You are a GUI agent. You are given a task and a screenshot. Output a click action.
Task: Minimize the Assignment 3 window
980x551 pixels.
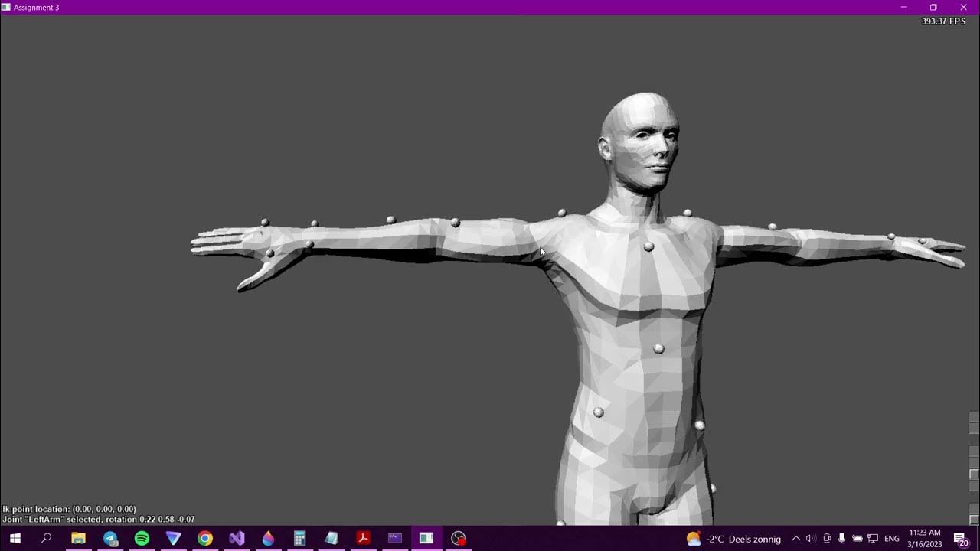pyautogui.click(x=903, y=7)
